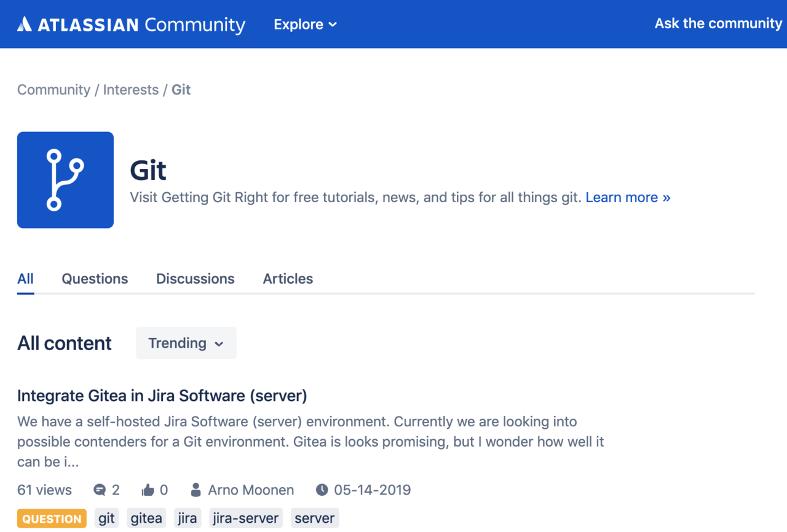Click the Git breadcrumb item
Viewport: 787px width, 532px height.
[x=181, y=90]
